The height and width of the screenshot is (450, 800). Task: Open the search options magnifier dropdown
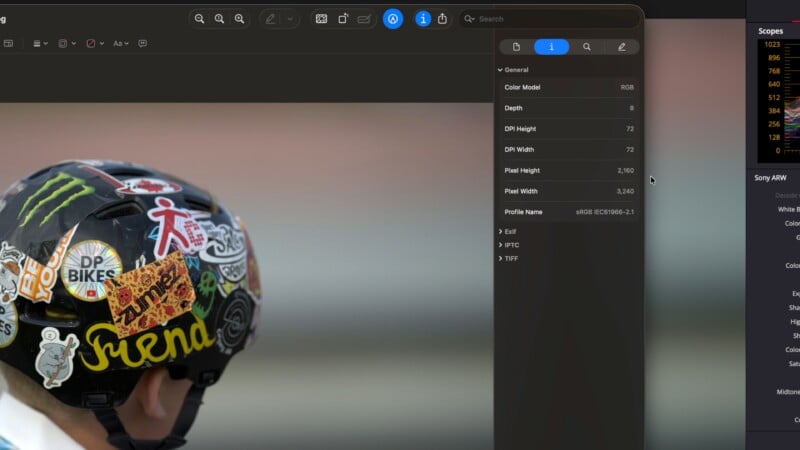point(469,19)
